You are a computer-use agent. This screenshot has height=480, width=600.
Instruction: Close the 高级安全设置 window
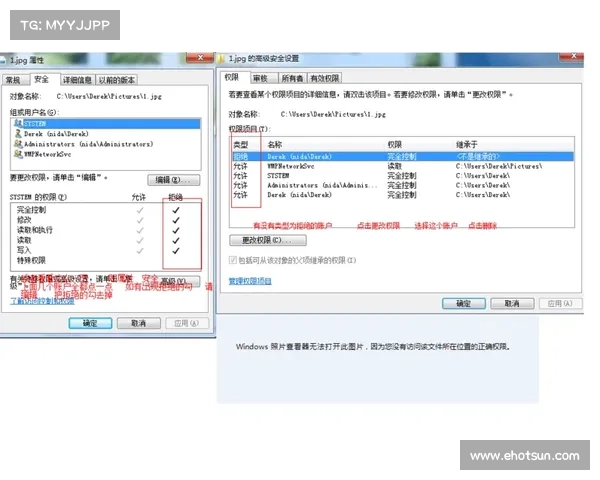(573, 56)
